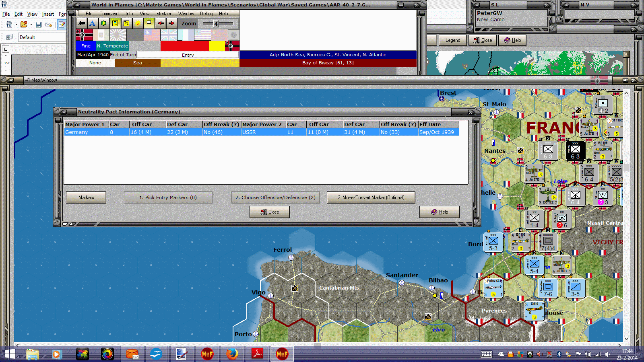
Task: Click the Bluetooth tray icon
Action: pyautogui.click(x=559, y=354)
